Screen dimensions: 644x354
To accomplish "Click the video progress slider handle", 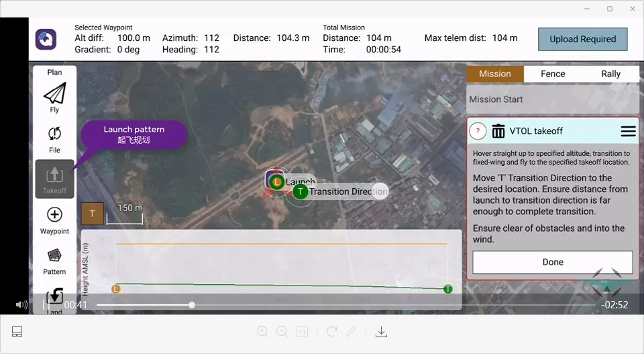I will click(x=192, y=305).
